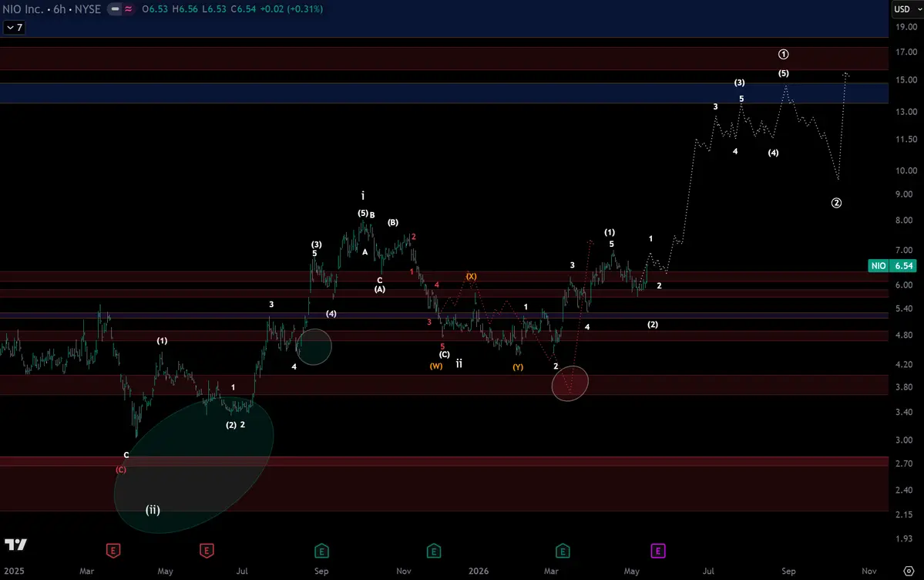Click the 1.93 price axis label

pyautogui.click(x=904, y=538)
